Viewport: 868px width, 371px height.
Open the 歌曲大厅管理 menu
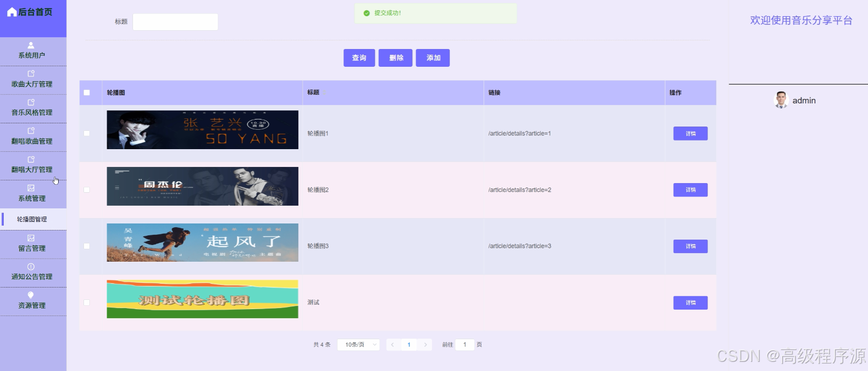click(x=33, y=80)
